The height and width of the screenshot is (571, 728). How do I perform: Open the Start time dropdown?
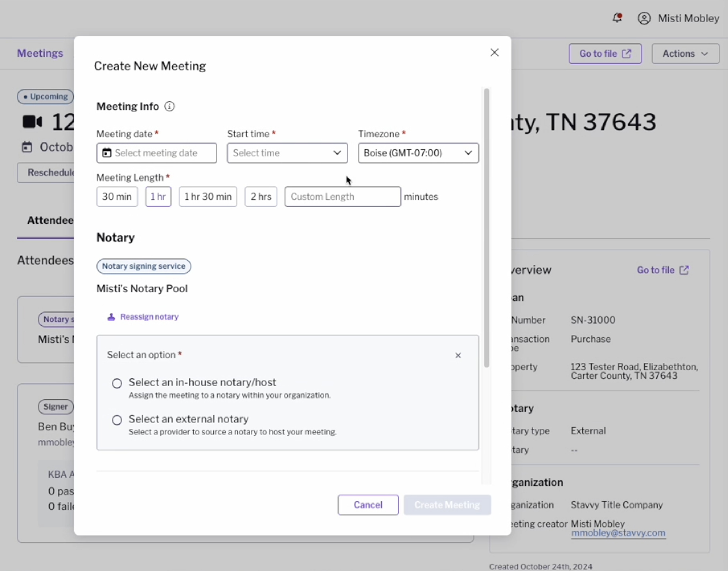287,153
